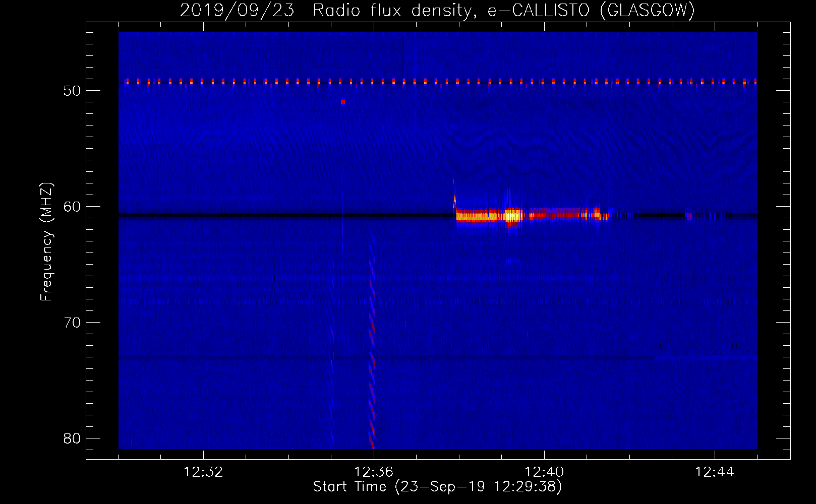Click the 12:32 time tick label
Viewport: 816px width, 504px height.
coord(203,472)
